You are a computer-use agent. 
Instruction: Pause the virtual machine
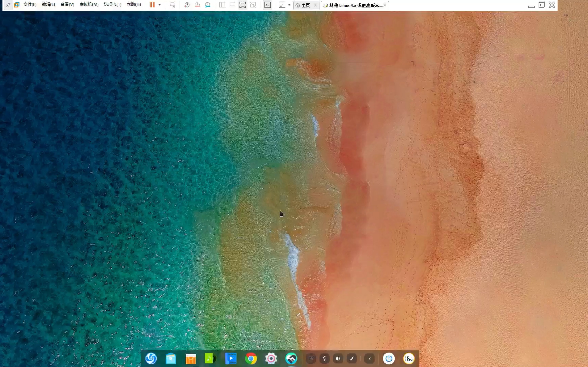[x=152, y=5]
